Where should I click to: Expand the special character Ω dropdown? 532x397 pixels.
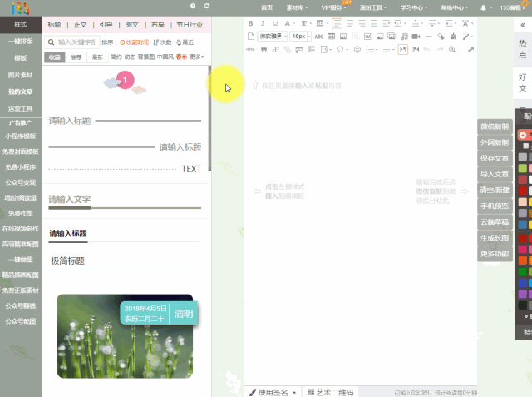[347, 50]
